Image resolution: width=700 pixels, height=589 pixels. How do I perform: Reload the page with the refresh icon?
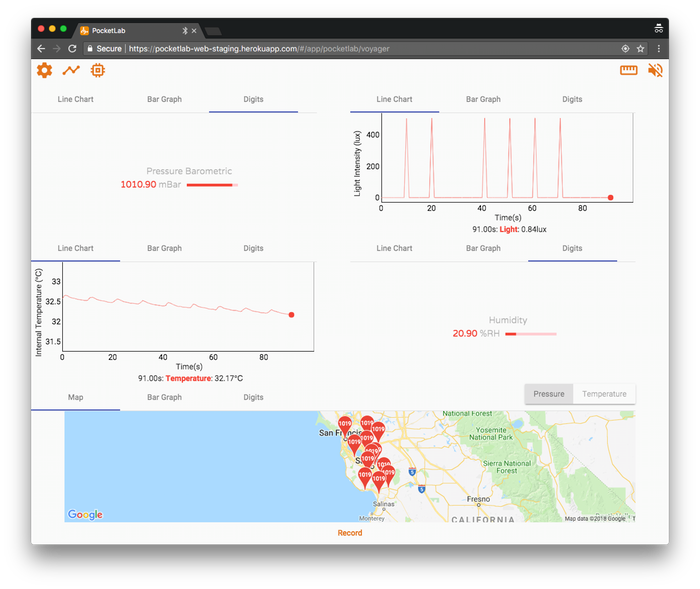(72, 48)
